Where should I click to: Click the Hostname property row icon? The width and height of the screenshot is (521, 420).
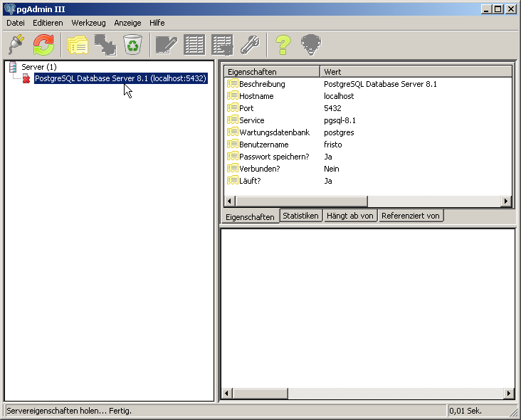coord(232,95)
